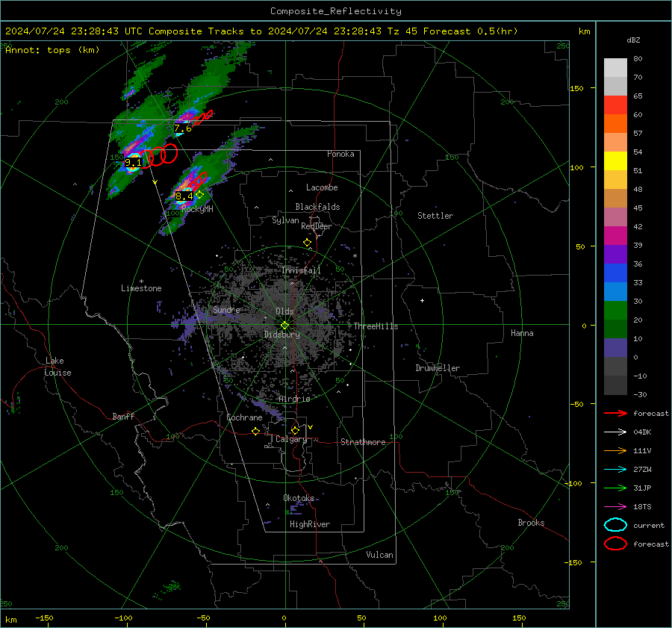Click the RedDeer city label
This screenshot has width=672, height=628.
click(317, 226)
